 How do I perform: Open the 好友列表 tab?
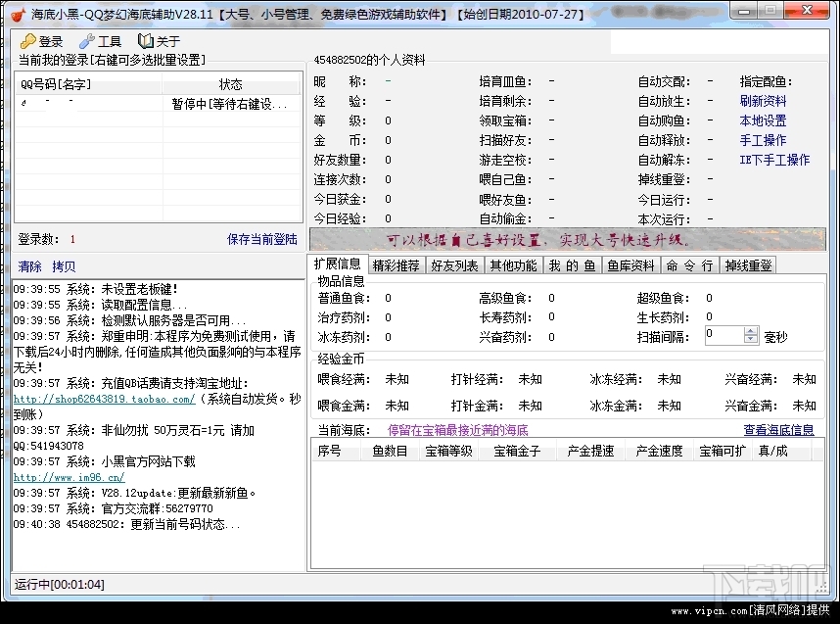coord(454,264)
